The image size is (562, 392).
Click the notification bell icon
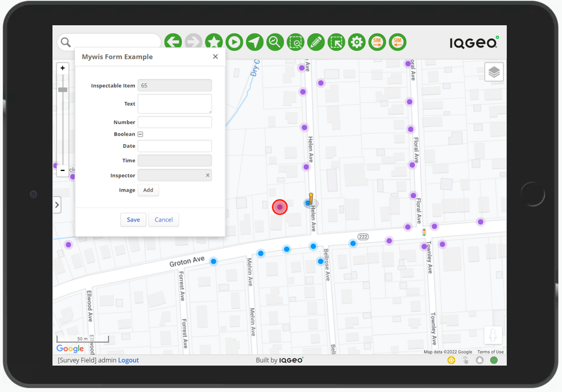(480, 360)
